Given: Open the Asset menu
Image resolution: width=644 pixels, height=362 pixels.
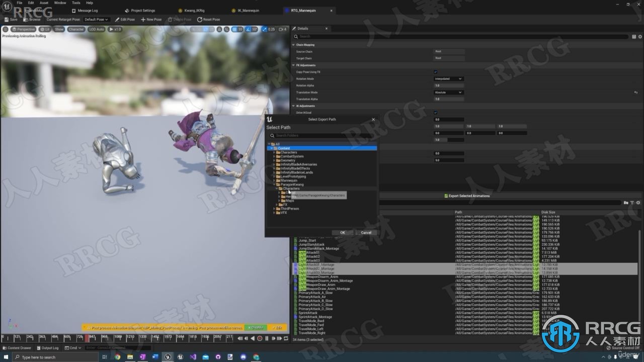Looking at the screenshot, I should pyautogui.click(x=44, y=3).
